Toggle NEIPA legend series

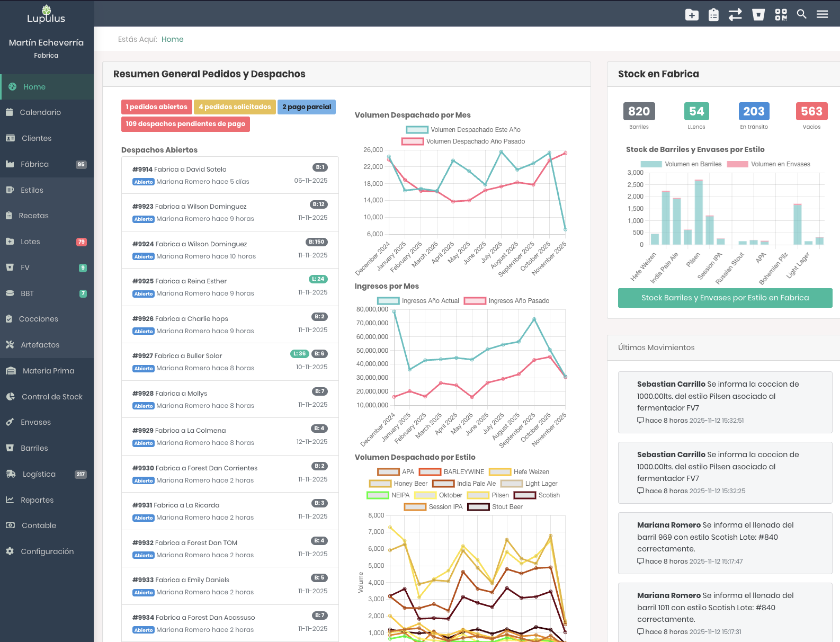[388, 495]
